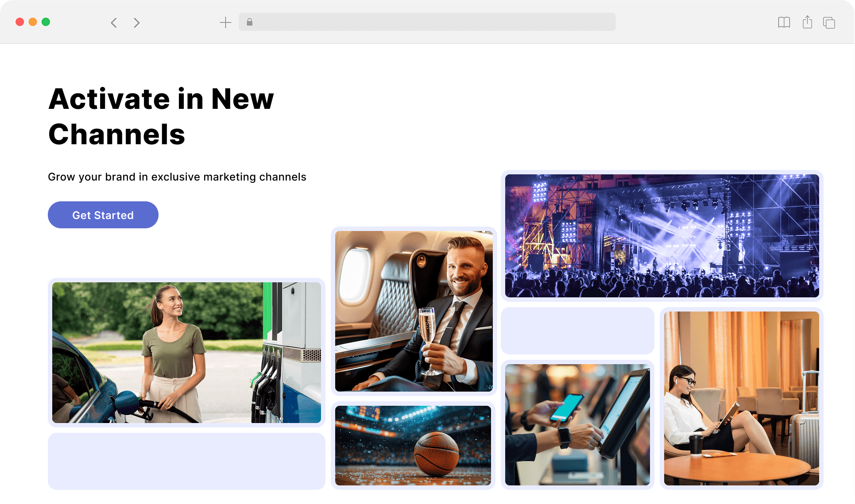This screenshot has height=504, width=855.
Task: Open a new tab with plus icon
Action: click(225, 23)
